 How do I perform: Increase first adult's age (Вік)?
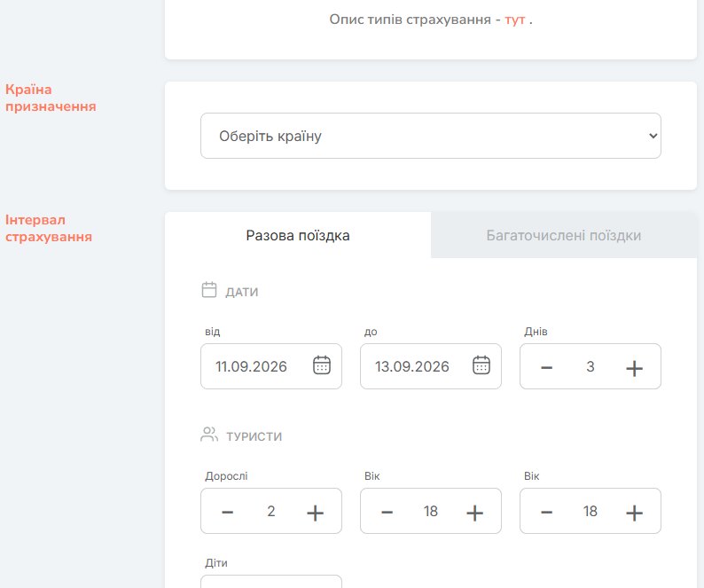coord(474,513)
